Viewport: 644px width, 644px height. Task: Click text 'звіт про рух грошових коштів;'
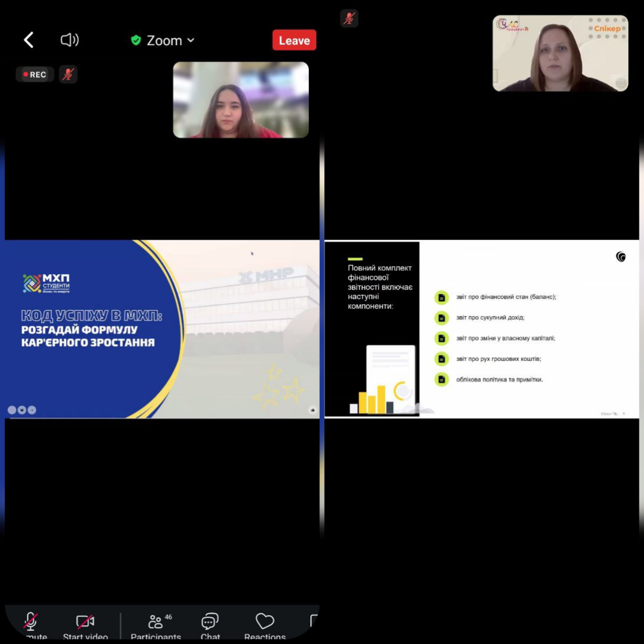[499, 359]
